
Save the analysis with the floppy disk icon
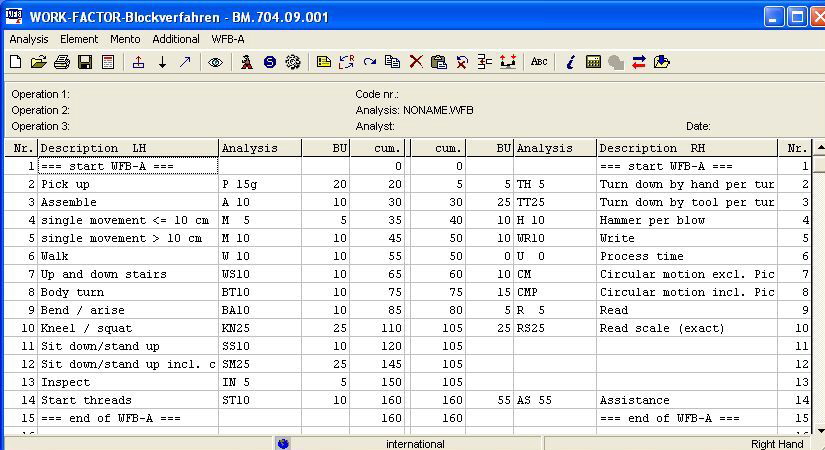pos(85,62)
